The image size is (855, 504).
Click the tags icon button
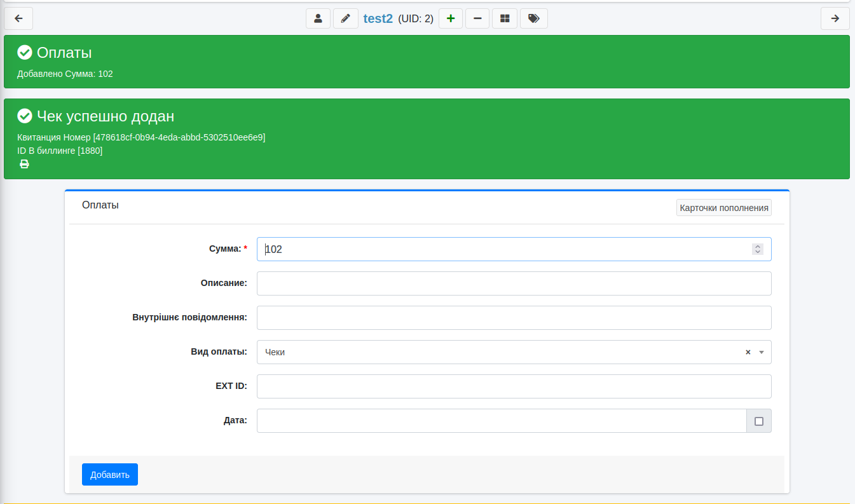(x=533, y=18)
